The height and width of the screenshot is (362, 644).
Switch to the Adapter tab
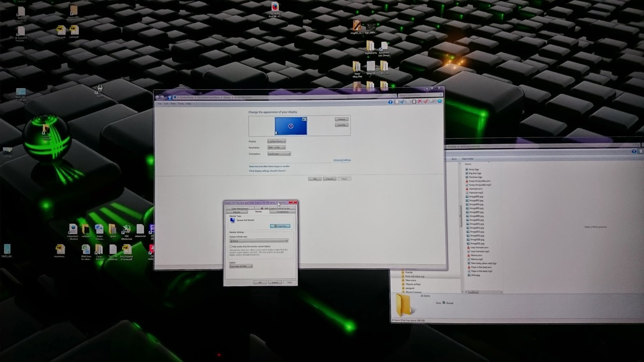tap(237, 212)
